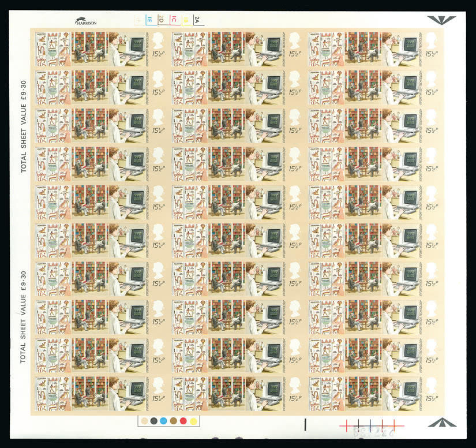Viewport: 476px width, 448px height.
Task: Click the Harrison printer logo
Action: click(86, 21)
